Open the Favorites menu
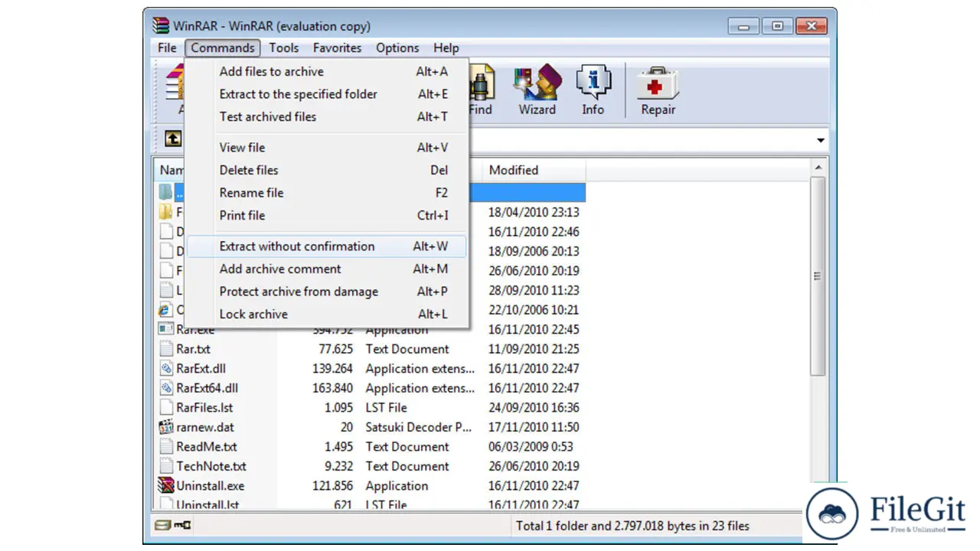This screenshot has width=980, height=551. point(337,47)
